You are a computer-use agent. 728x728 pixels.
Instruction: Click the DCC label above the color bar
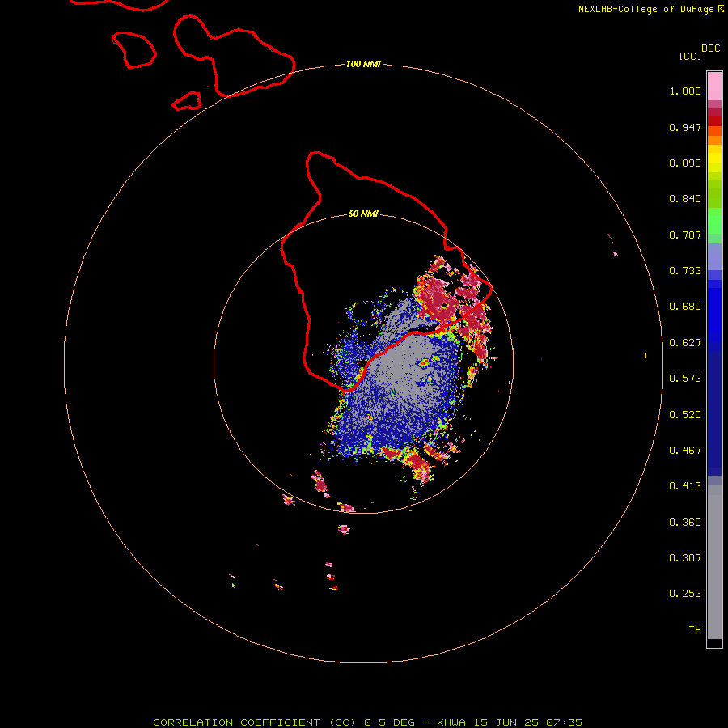coord(711,49)
